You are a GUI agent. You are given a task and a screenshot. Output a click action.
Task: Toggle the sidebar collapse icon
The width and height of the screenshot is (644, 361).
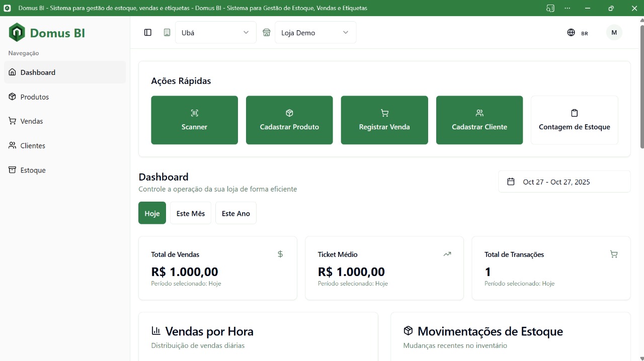(x=148, y=33)
